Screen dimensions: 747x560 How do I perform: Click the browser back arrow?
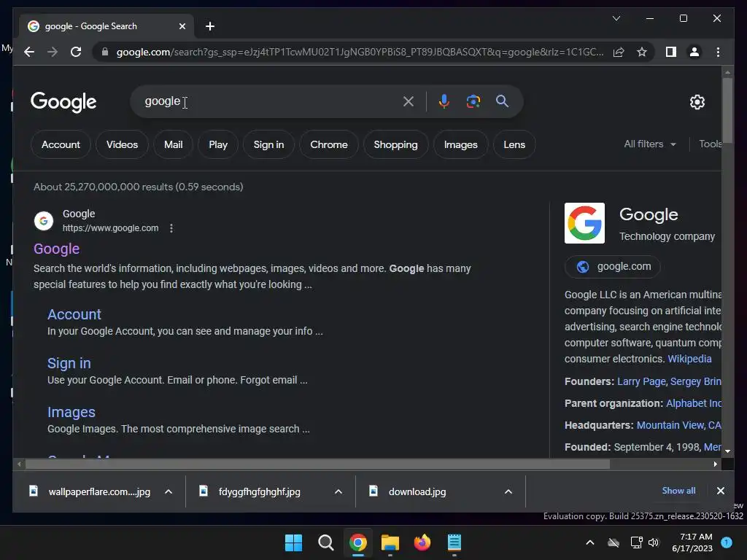point(29,52)
